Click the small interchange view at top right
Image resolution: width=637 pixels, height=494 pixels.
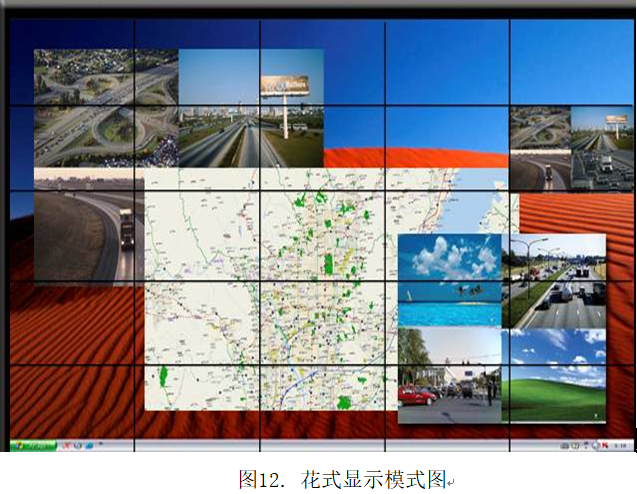[x=540, y=148]
